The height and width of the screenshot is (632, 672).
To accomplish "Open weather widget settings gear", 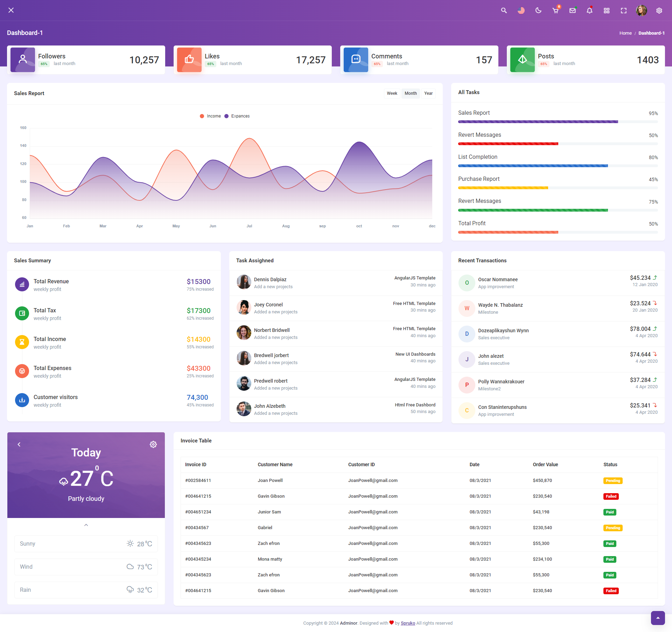I will point(153,444).
